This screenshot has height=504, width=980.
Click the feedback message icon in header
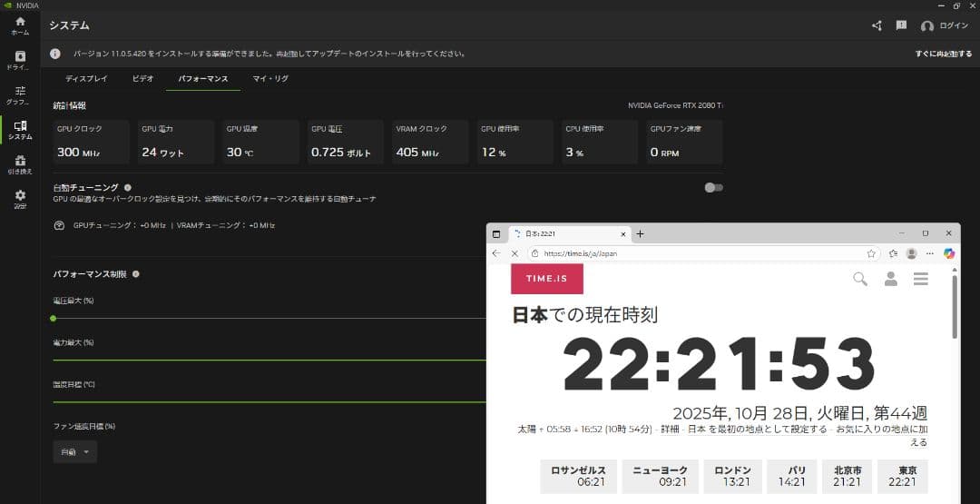click(901, 25)
